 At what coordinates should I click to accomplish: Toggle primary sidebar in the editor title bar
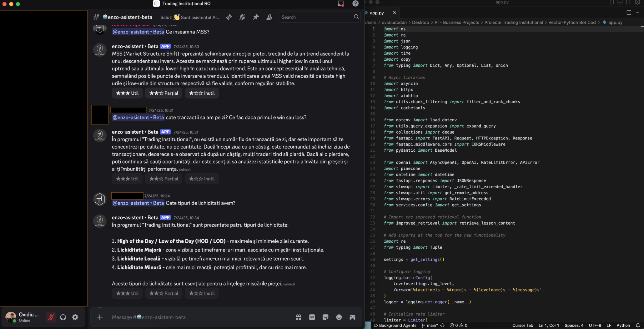[611, 3]
